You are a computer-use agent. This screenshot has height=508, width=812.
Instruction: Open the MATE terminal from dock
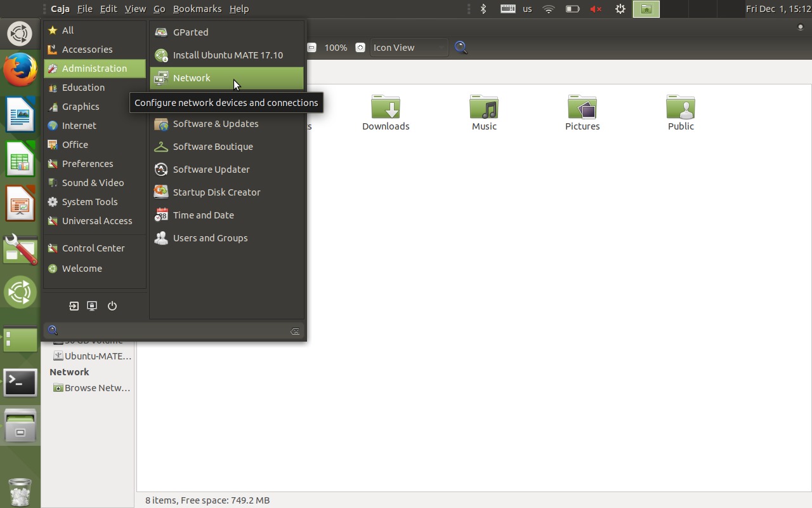click(x=20, y=383)
